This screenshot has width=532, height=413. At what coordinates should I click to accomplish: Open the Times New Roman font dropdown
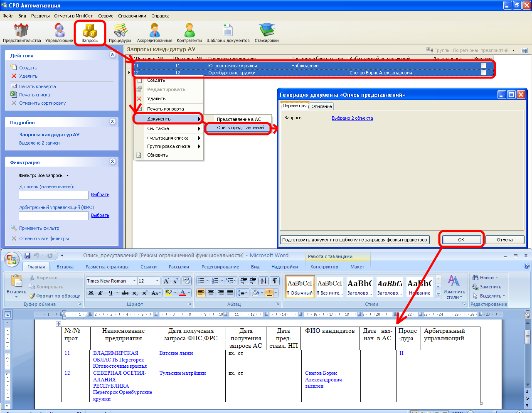click(x=134, y=281)
